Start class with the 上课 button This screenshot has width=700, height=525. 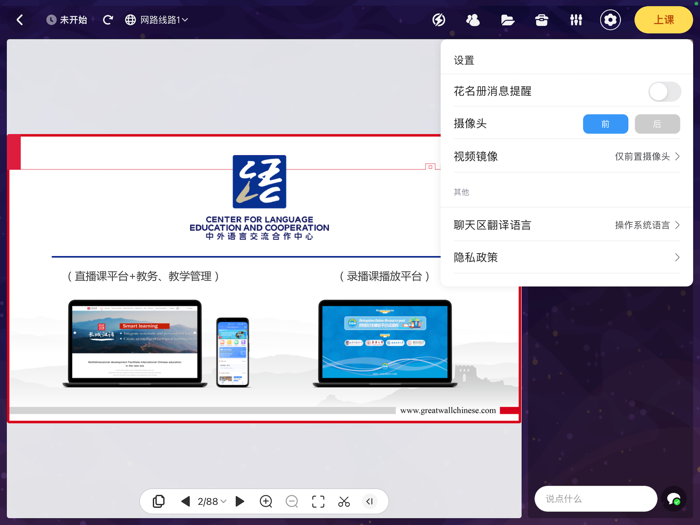click(664, 20)
